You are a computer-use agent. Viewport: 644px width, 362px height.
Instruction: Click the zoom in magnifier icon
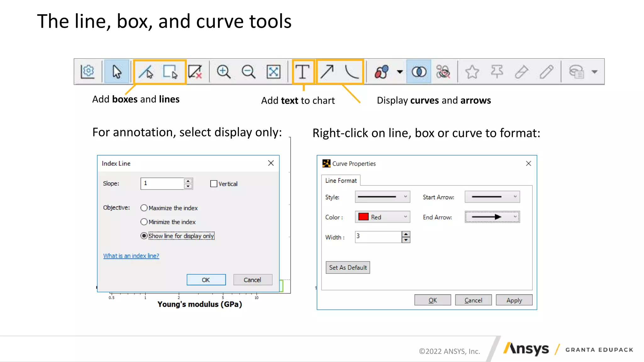pos(224,72)
